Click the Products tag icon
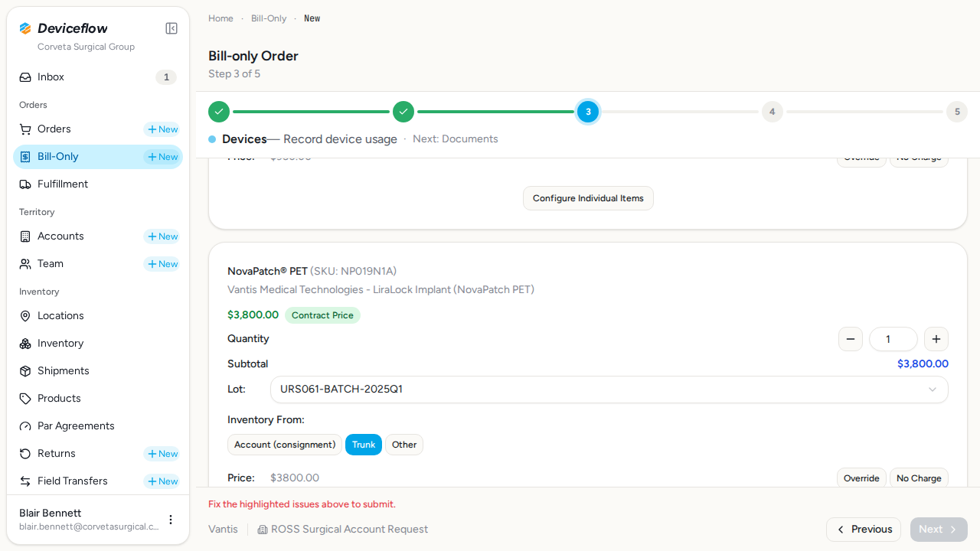This screenshot has width=980, height=551. (25, 399)
